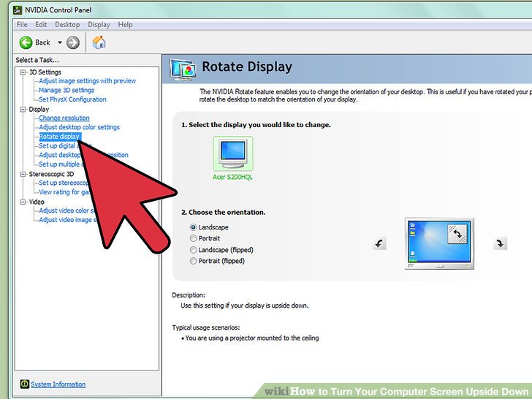
Task: Open Adjust image settings with preview
Action: [87, 81]
